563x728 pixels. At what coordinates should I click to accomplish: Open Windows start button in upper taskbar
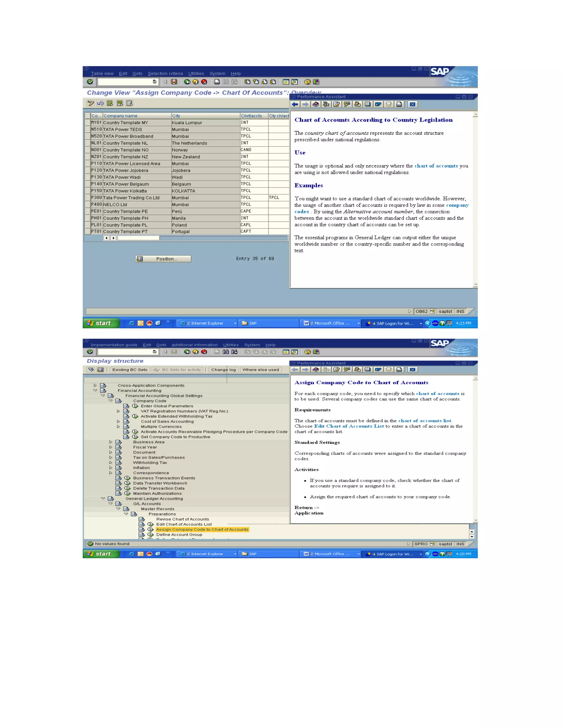pyautogui.click(x=101, y=323)
